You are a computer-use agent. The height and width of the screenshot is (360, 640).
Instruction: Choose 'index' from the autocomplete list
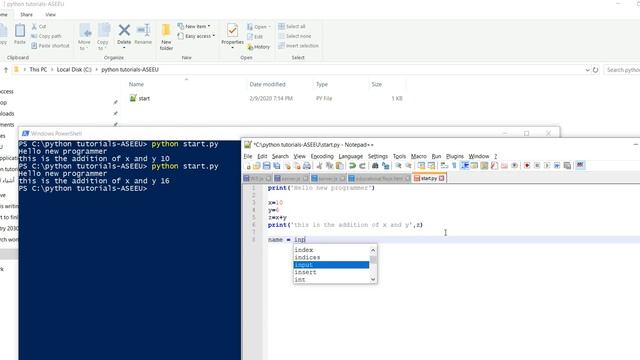pyautogui.click(x=331, y=250)
